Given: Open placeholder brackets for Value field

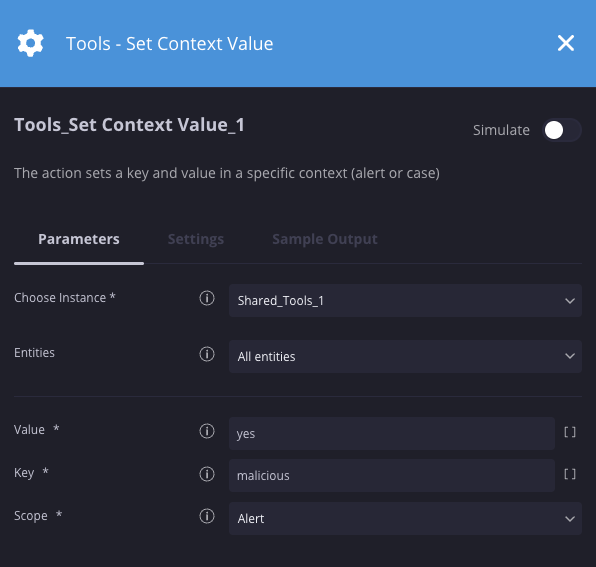Looking at the screenshot, I should (x=569, y=432).
